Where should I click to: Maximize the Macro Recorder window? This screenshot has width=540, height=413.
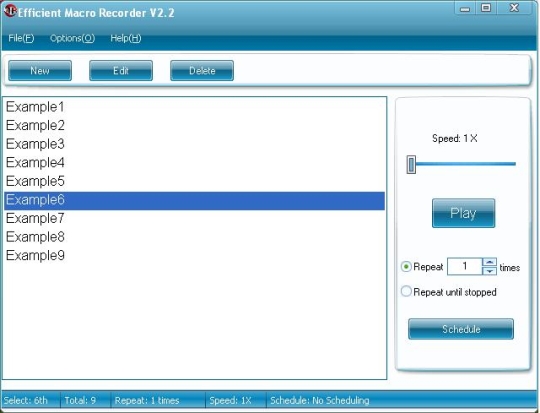[x=486, y=8]
